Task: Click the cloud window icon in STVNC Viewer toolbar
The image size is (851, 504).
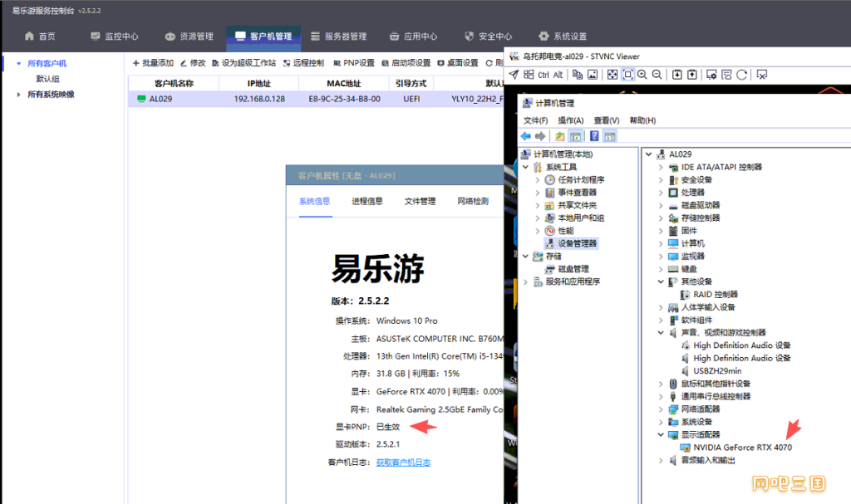Action: pos(726,75)
